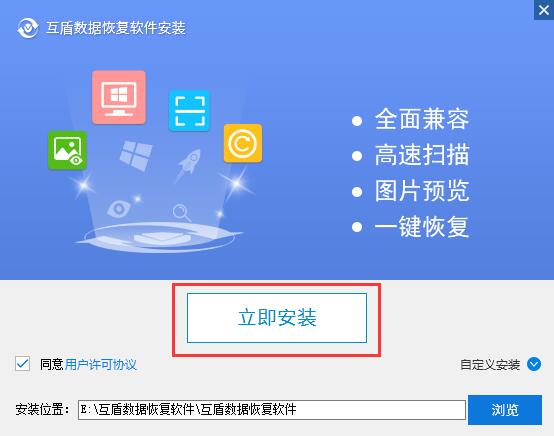Open the 用户许可协议 link
Screen dimensions: 554x436
point(101,364)
